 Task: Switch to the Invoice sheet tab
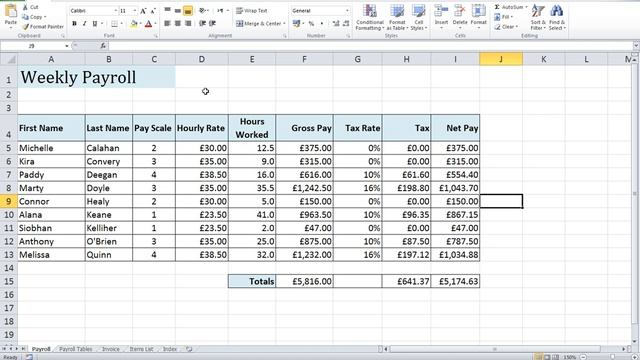[x=111, y=349]
